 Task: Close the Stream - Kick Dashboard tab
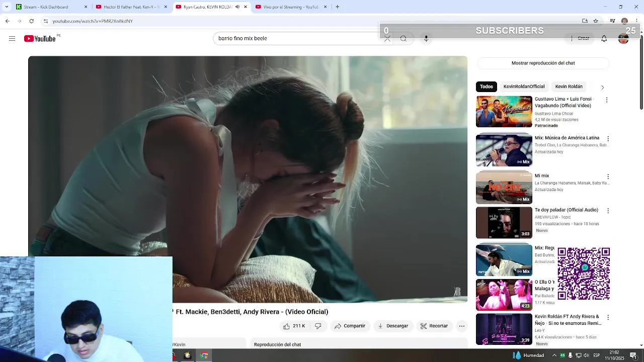click(86, 7)
